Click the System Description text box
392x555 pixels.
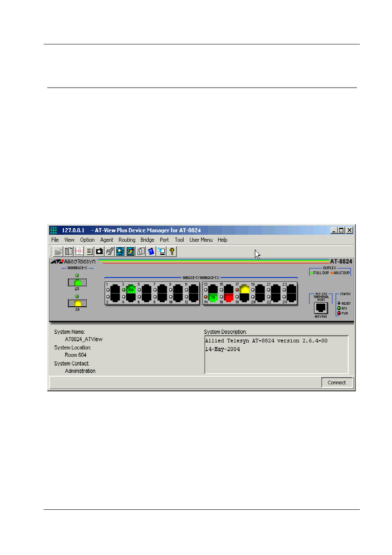[277, 355]
